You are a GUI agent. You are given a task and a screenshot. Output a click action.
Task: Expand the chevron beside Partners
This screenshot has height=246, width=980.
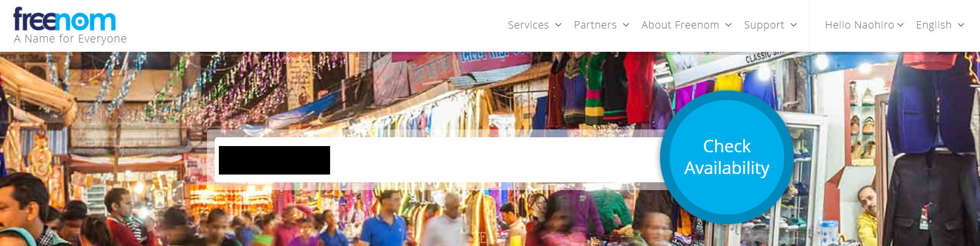pos(626,25)
